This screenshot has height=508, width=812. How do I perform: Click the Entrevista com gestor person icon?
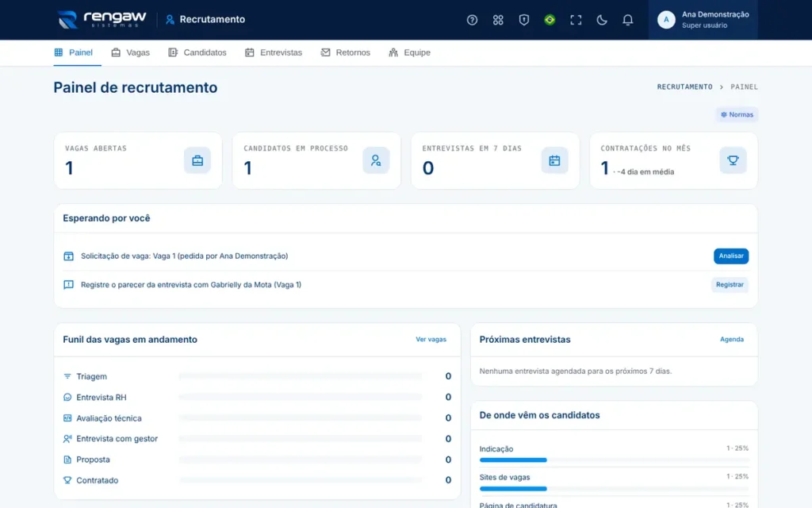[67, 438]
